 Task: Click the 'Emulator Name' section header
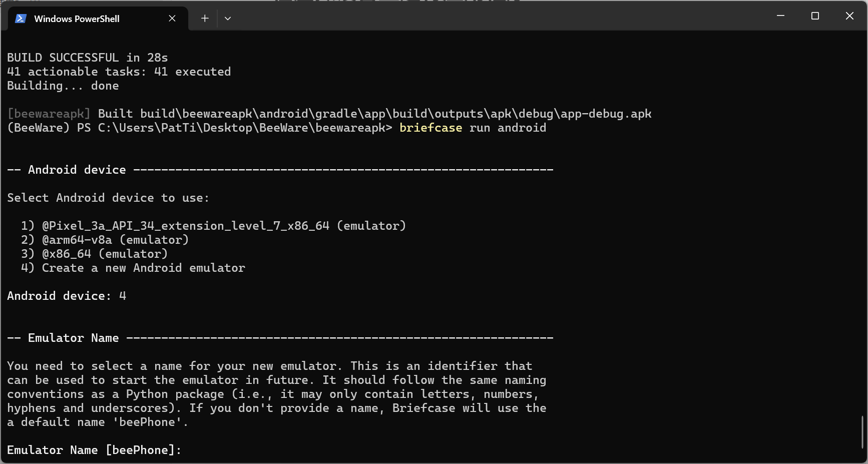coord(74,338)
